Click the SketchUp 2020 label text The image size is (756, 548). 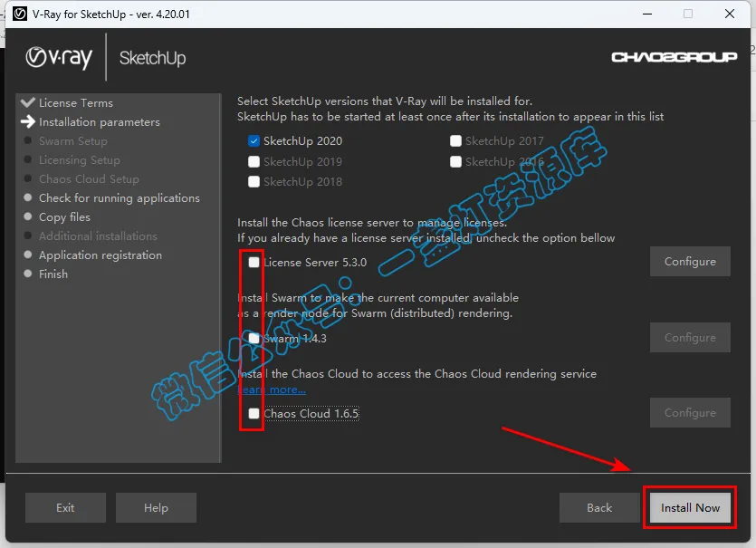coord(302,141)
